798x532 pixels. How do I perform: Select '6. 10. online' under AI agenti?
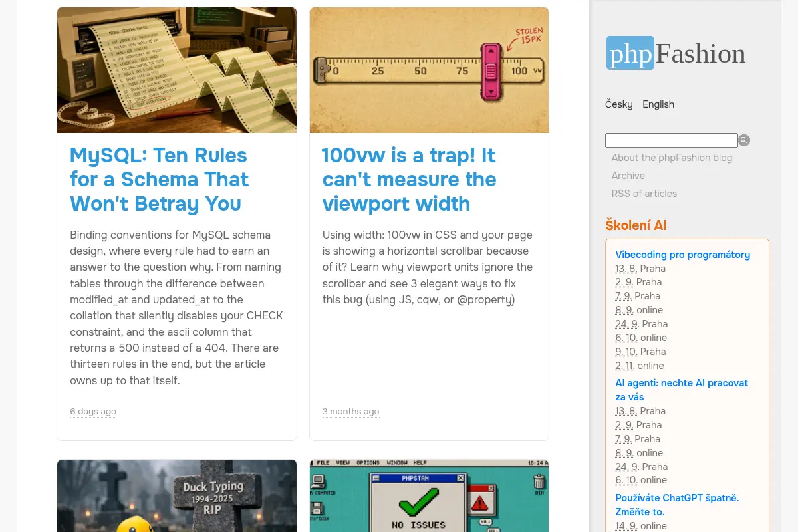coord(641,480)
